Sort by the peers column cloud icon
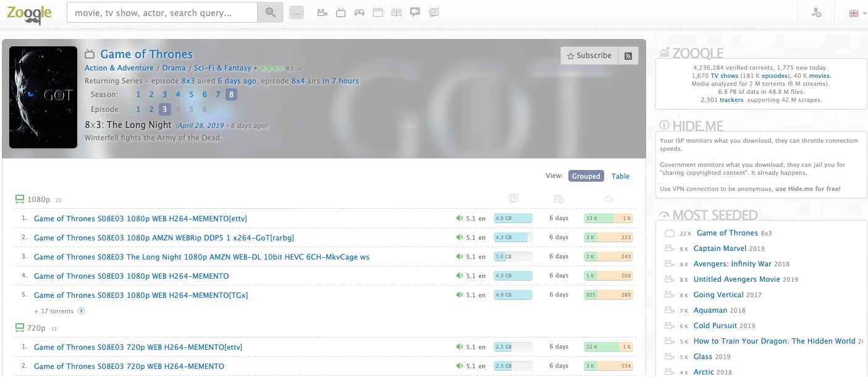Viewport: 868px width, 377px height. (609, 198)
